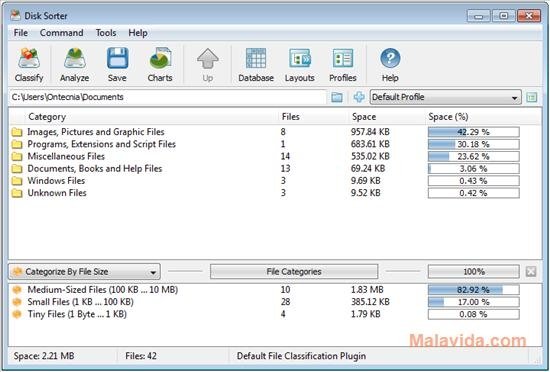Open the File menu
This screenshot has width=550, height=372.
[x=21, y=33]
